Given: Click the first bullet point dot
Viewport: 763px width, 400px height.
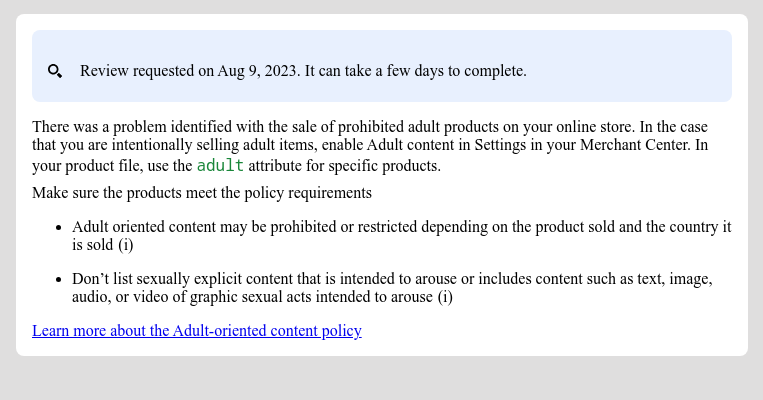Looking at the screenshot, I should pyautogui.click(x=59, y=227).
